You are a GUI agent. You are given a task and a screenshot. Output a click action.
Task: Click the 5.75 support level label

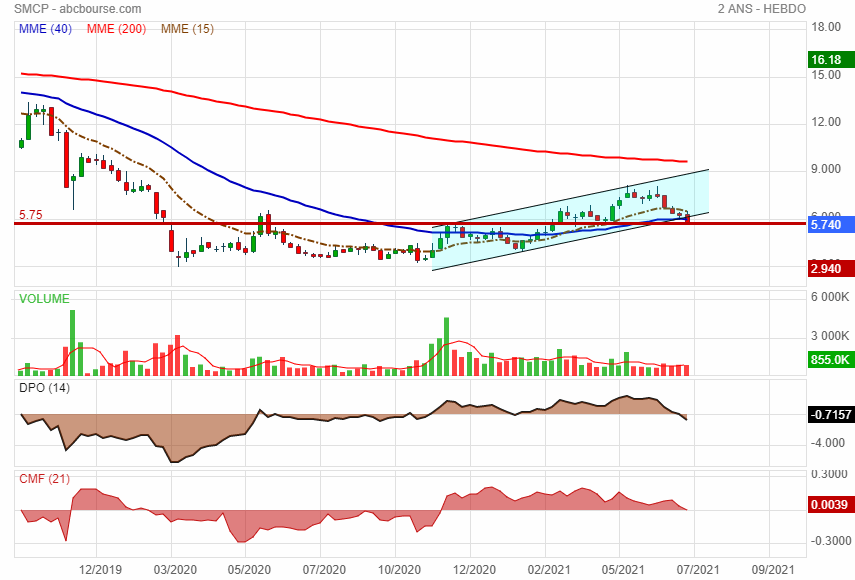31,215
